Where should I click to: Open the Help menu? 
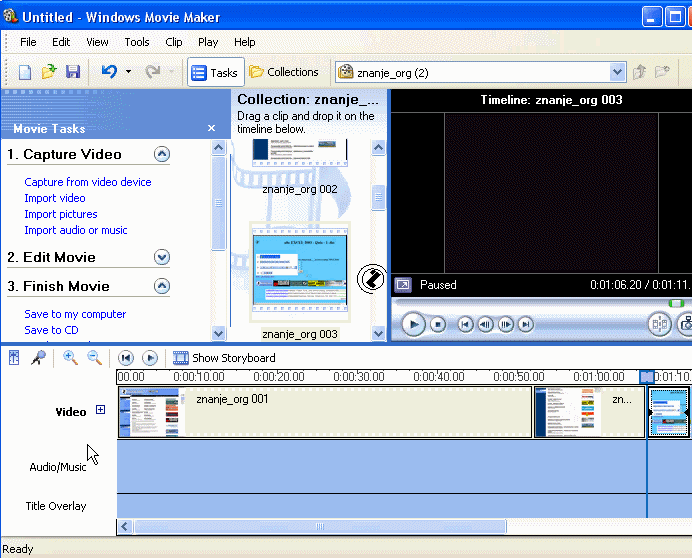[x=244, y=42]
